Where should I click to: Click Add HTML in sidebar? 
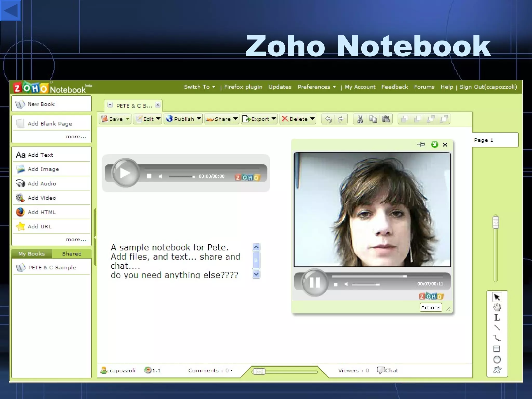coord(51,212)
